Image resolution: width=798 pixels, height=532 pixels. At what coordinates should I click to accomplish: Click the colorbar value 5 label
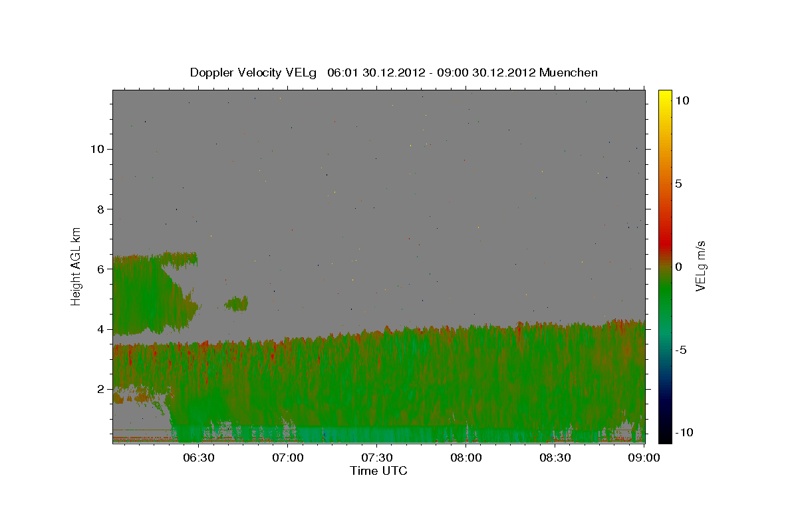pos(678,184)
